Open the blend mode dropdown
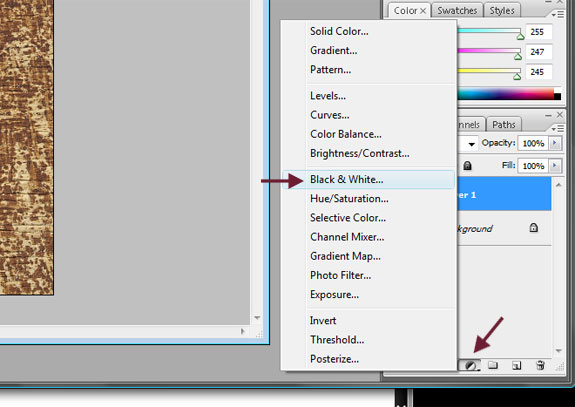This screenshot has width=575, height=407. click(x=471, y=144)
